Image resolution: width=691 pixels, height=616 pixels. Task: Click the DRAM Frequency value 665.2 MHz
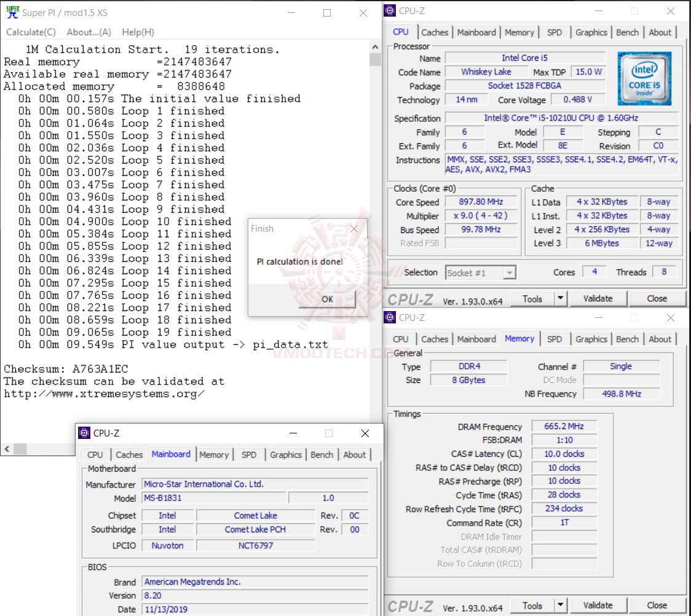click(564, 426)
